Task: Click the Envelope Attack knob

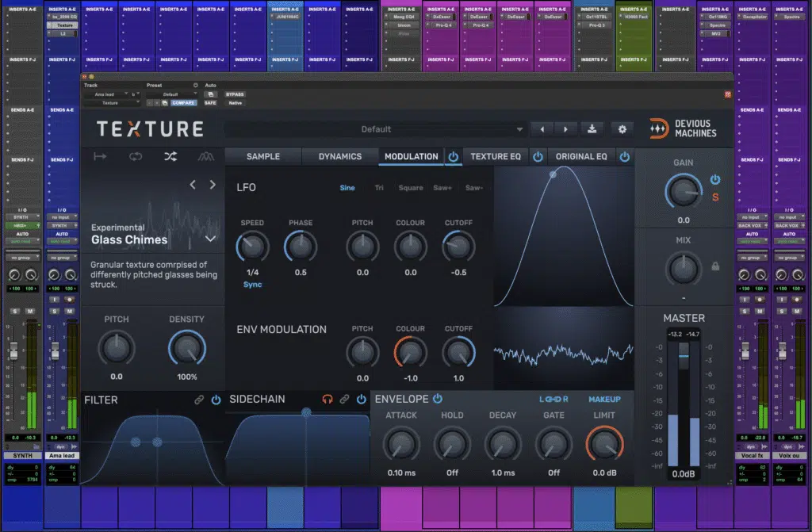Action: (x=400, y=445)
